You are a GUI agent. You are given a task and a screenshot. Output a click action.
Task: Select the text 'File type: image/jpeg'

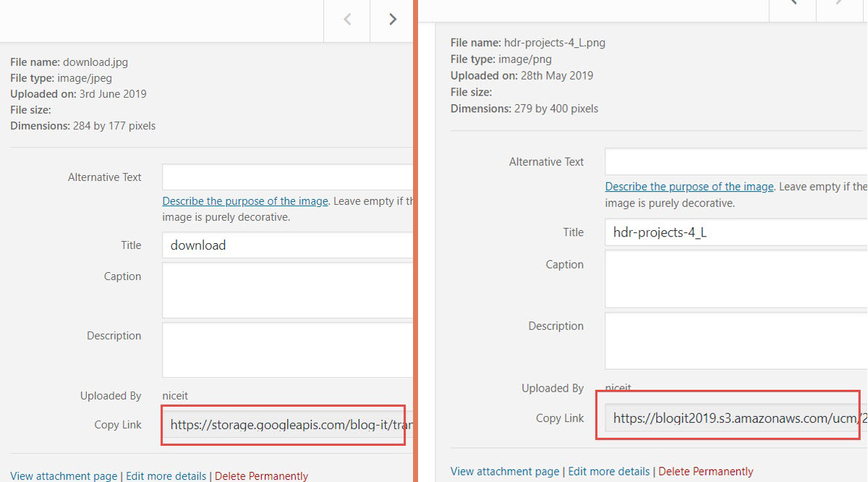61,78
